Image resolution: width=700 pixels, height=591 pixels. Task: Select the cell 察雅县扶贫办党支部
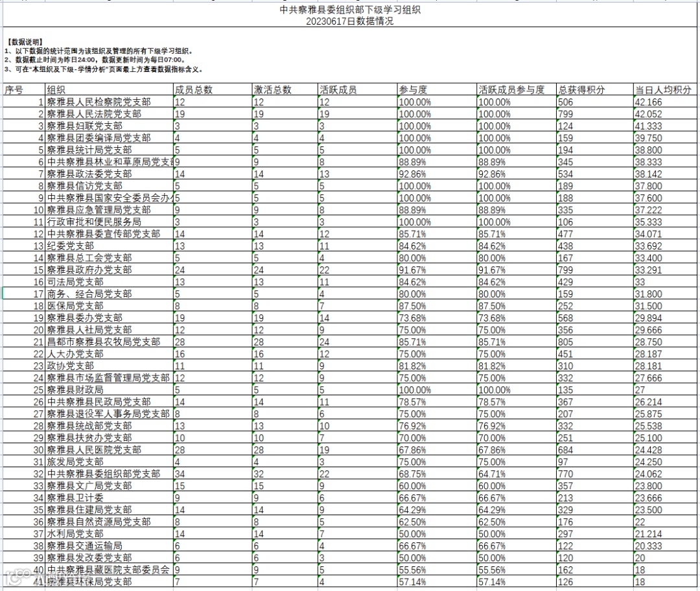tap(110, 438)
